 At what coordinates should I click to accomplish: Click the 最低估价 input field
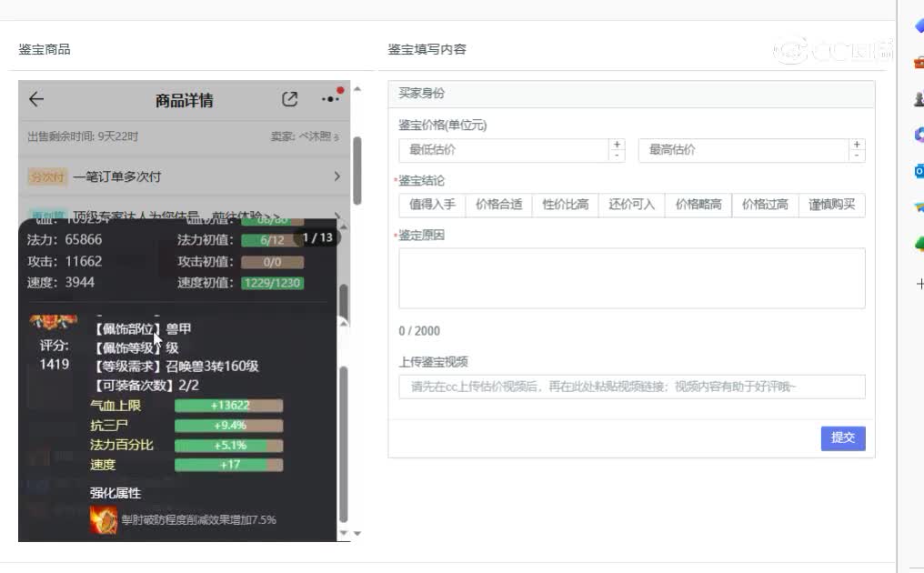[x=503, y=150]
